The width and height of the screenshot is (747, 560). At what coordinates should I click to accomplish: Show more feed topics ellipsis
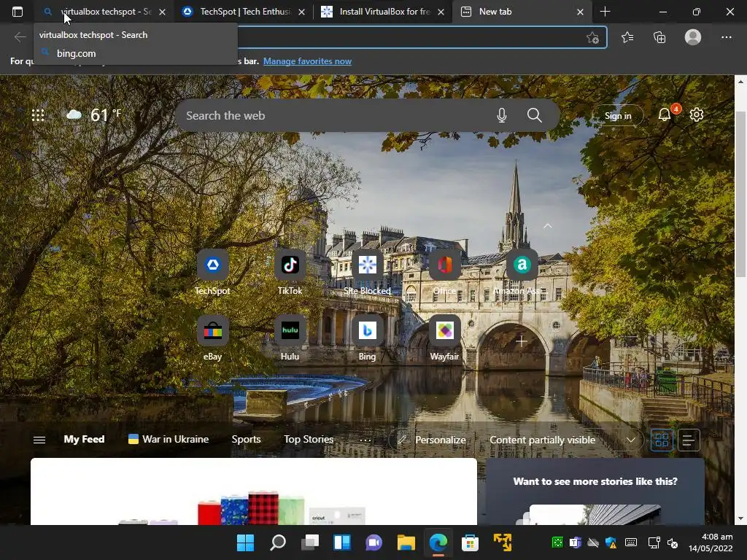(x=365, y=440)
